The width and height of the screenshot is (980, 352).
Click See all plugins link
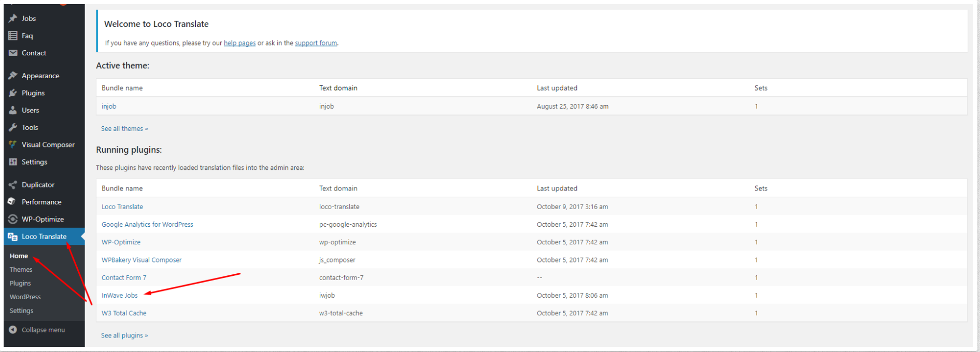[x=124, y=335]
